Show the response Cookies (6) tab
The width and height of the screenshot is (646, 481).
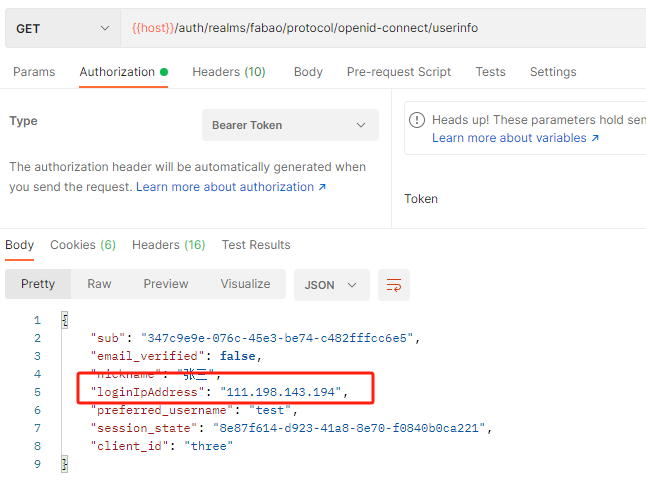(83, 245)
